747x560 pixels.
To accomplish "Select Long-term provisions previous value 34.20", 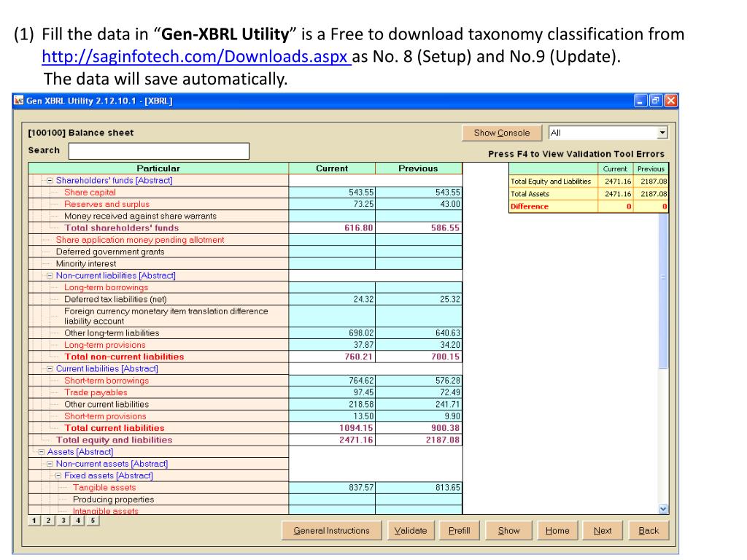I will (x=419, y=345).
